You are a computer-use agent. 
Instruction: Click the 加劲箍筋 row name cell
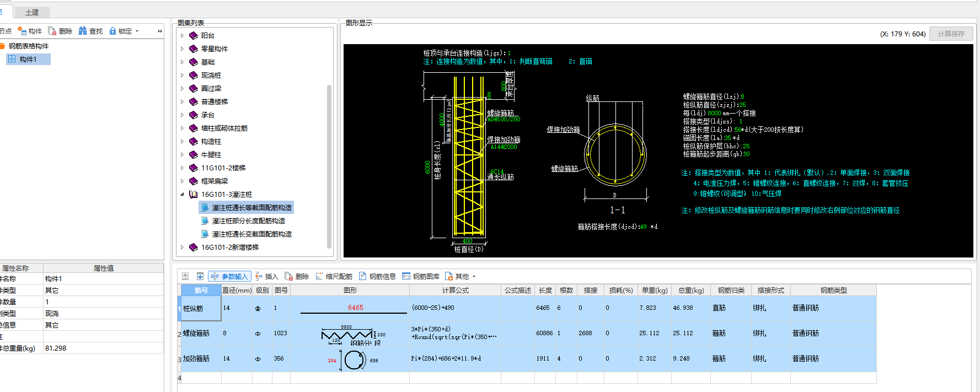[x=201, y=358]
